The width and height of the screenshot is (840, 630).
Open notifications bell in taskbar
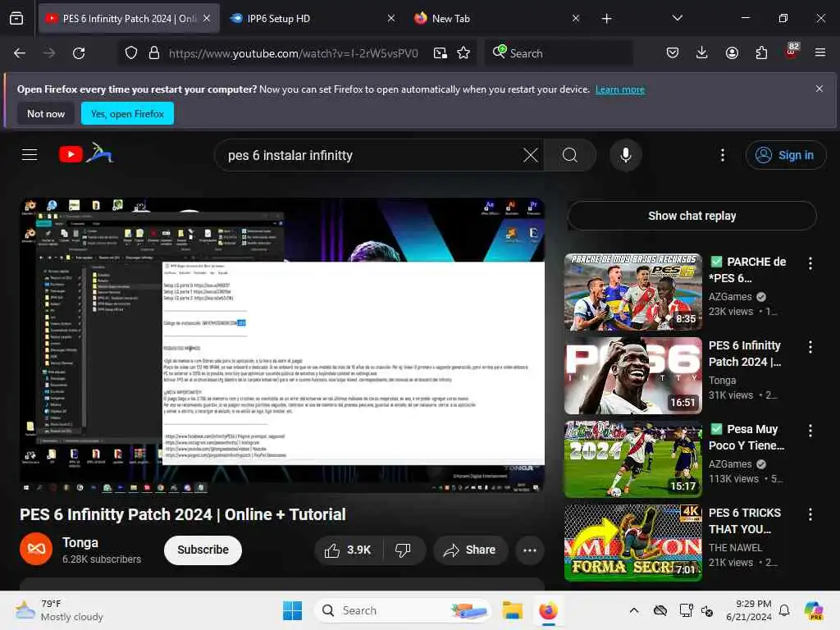click(784, 610)
